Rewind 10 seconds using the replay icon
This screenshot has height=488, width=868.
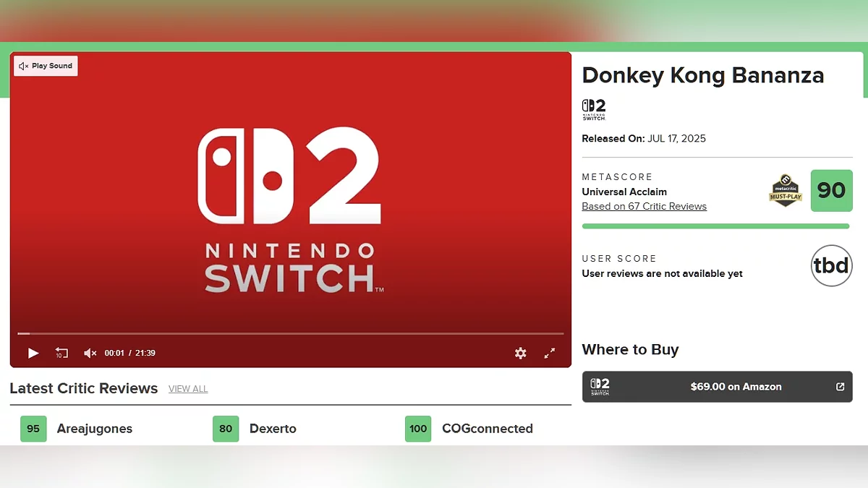[x=61, y=353]
